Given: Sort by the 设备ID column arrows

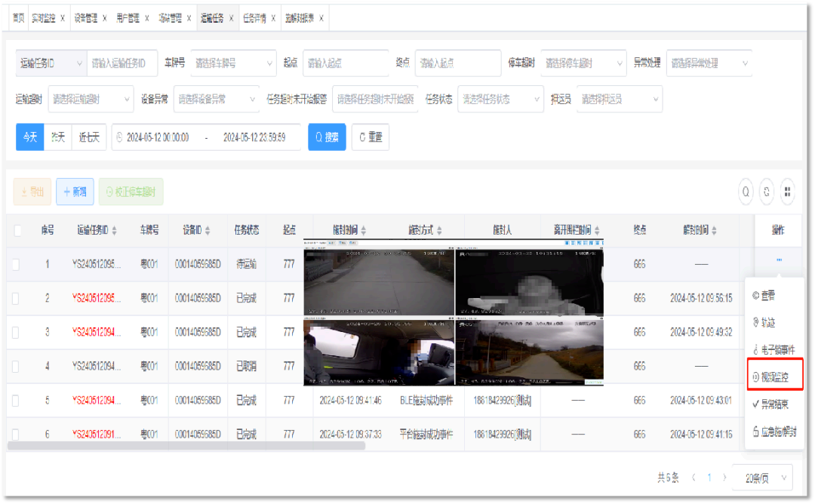Looking at the screenshot, I should coord(208,230).
